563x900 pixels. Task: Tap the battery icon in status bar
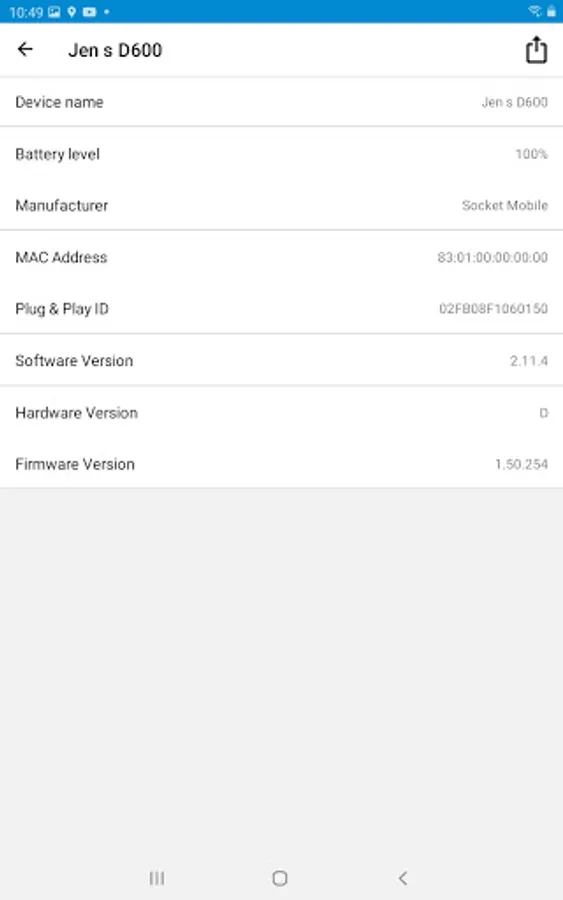click(551, 11)
